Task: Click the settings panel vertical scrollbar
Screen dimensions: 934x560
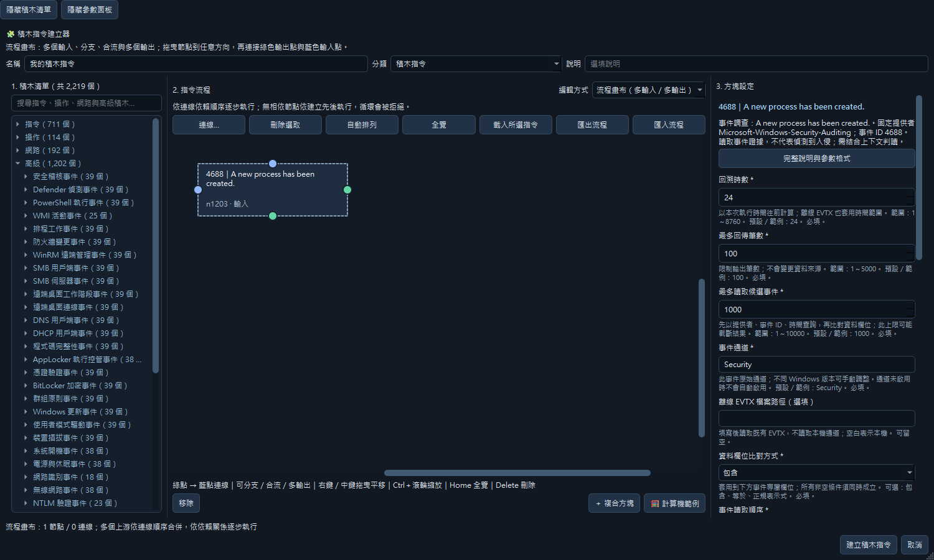Action: pyautogui.click(x=919, y=177)
